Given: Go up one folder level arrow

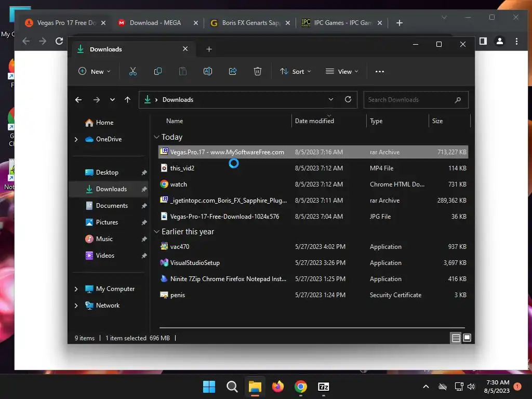Looking at the screenshot, I should 128,100.
